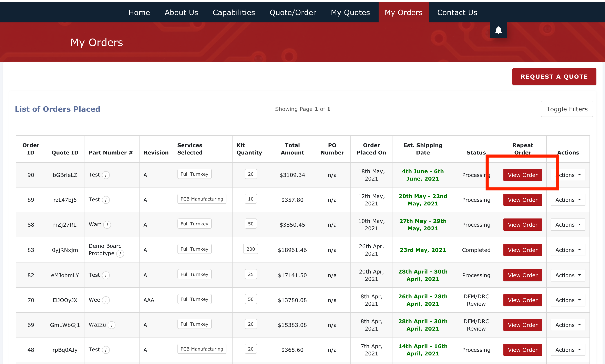View Order for completed order 83
This screenshot has width=605, height=364.
click(523, 250)
